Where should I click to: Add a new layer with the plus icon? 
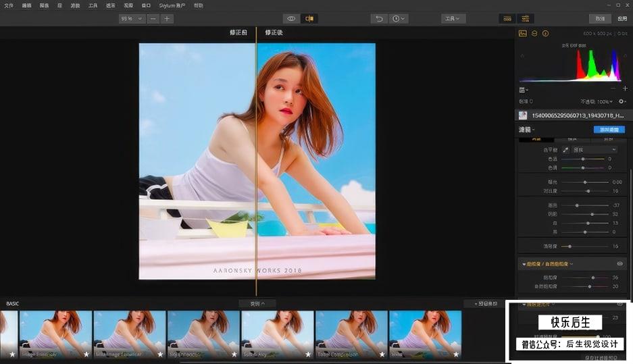pyautogui.click(x=625, y=88)
